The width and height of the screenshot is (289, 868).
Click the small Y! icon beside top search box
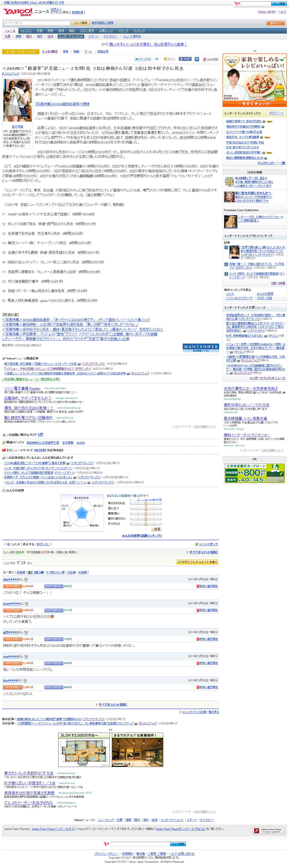tap(237, 3)
